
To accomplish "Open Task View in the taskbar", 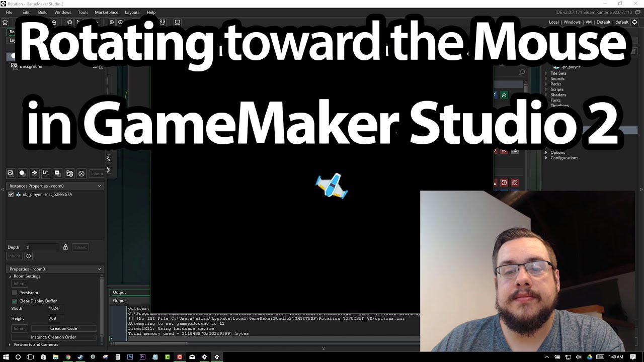I will pyautogui.click(x=30, y=357).
